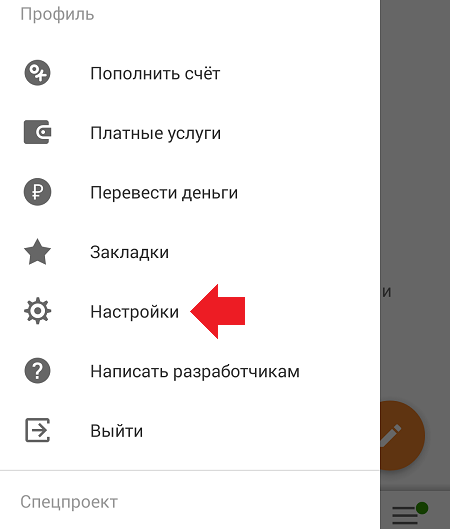This screenshot has width=450, height=529.
Task: Tap the question mark help icon
Action: 37,371
